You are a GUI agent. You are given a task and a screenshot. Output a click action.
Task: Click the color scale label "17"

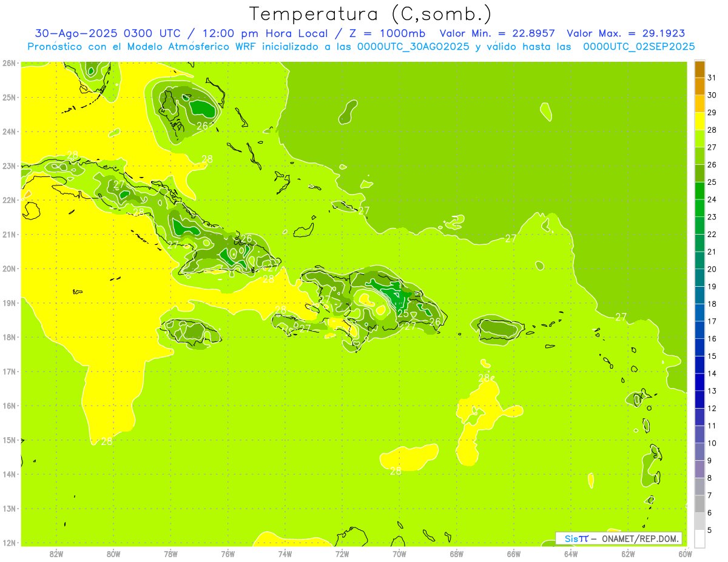tap(712, 321)
